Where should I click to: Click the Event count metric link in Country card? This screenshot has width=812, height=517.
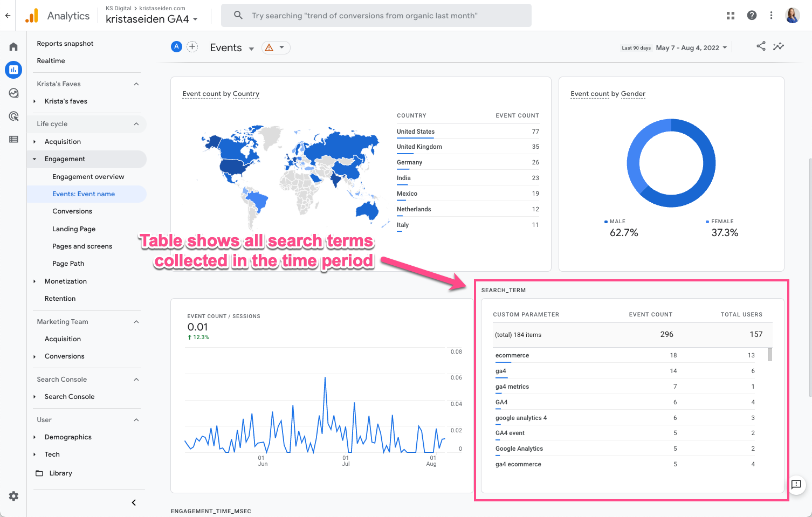202,94
